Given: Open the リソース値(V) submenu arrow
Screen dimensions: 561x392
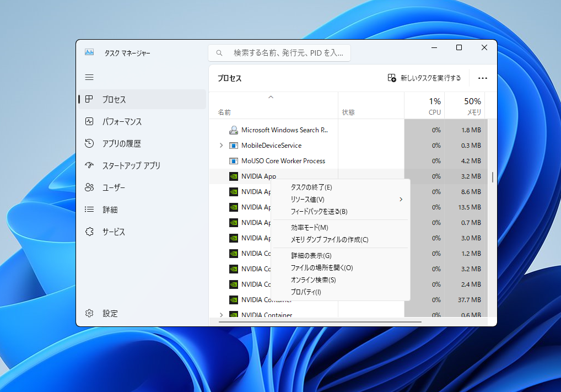Looking at the screenshot, I should (x=401, y=200).
